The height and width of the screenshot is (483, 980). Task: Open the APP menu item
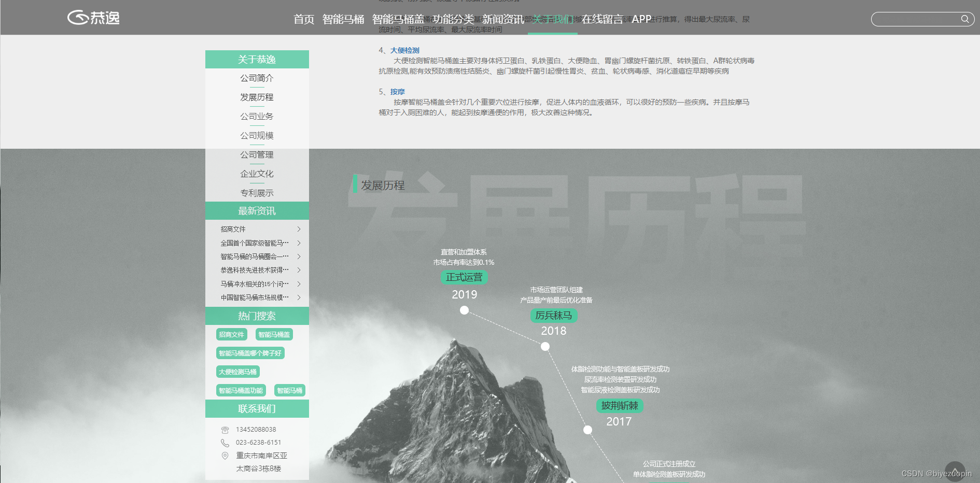tap(641, 19)
